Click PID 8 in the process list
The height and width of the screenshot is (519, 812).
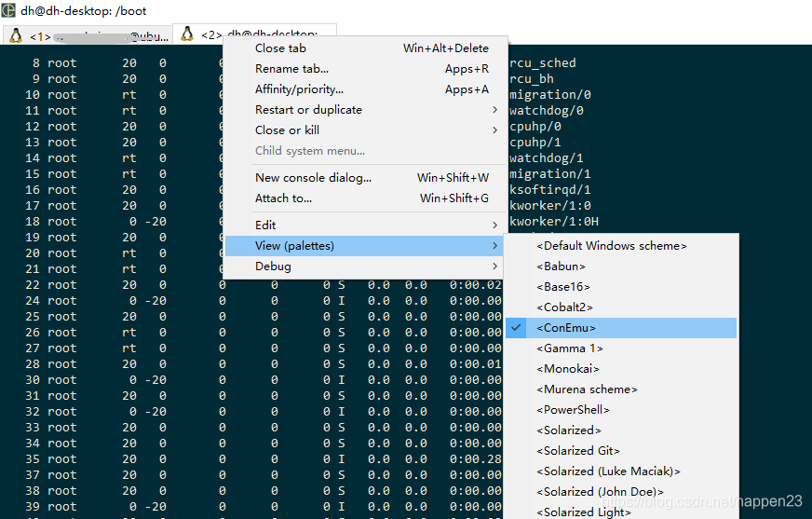(x=35, y=63)
